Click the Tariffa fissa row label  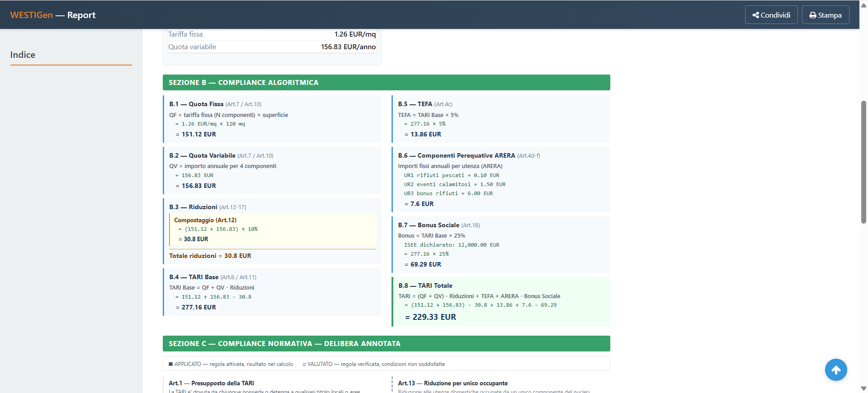185,34
